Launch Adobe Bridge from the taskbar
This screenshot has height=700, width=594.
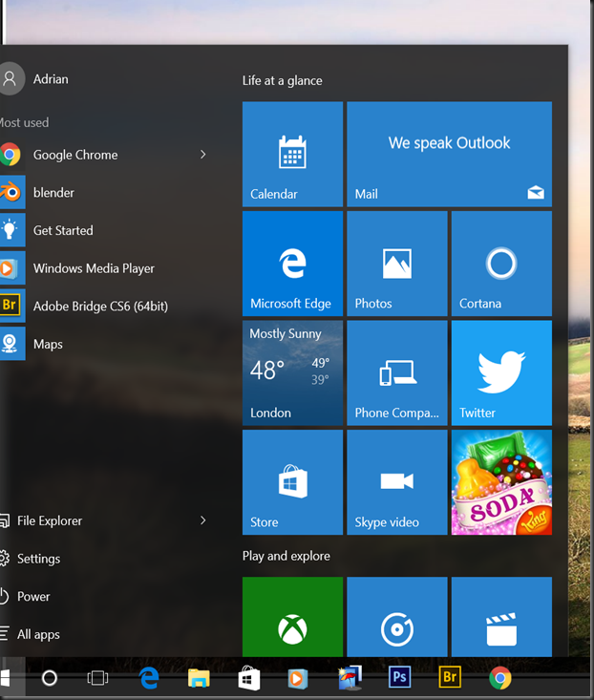tap(450, 678)
